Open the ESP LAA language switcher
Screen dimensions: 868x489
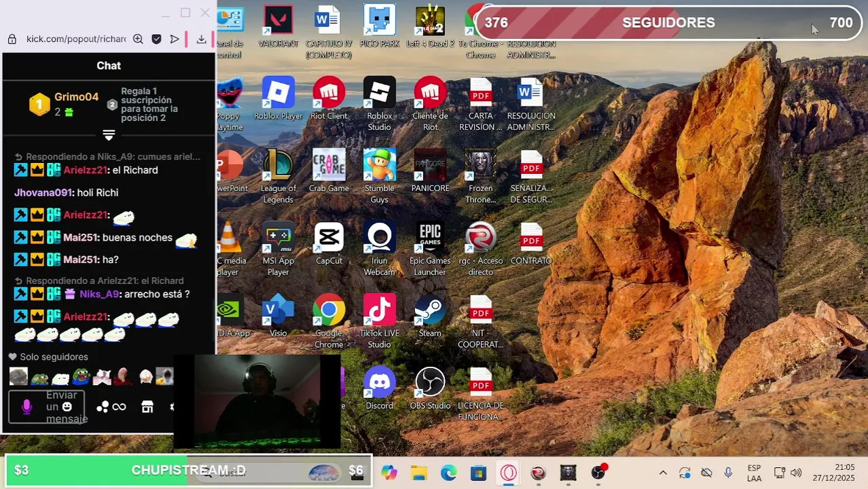754,473
